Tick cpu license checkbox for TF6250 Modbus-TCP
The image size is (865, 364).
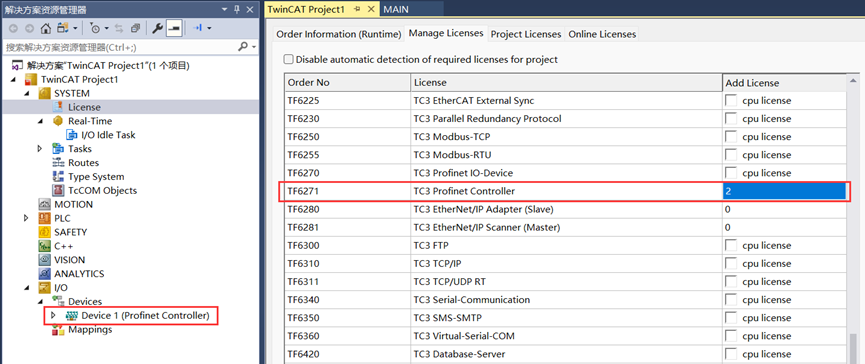[x=731, y=136]
